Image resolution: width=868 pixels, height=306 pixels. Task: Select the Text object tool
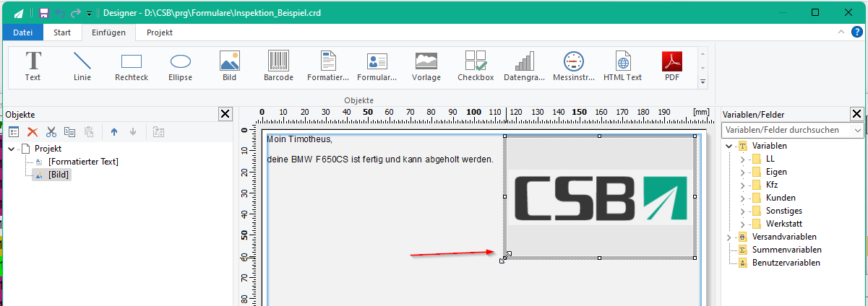pyautogui.click(x=33, y=66)
